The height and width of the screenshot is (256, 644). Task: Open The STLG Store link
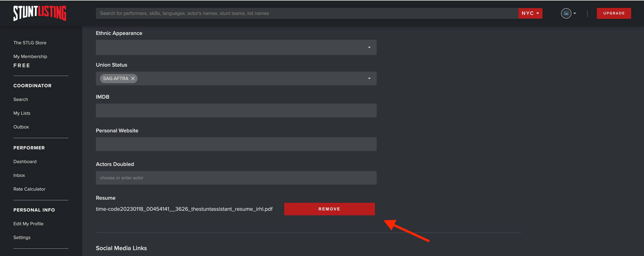(30, 43)
